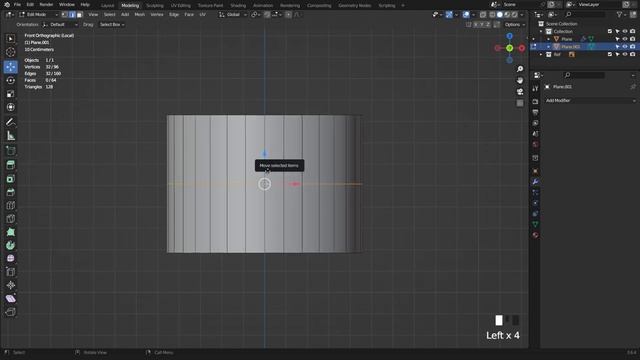
Task: Select the Shrink/Fatten tool
Action: point(11,285)
